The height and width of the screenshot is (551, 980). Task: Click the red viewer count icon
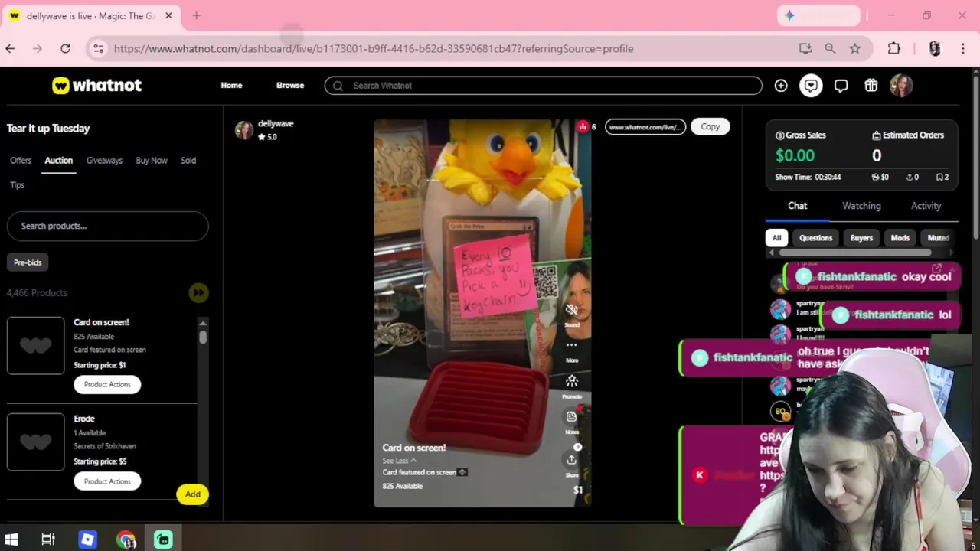coord(583,126)
